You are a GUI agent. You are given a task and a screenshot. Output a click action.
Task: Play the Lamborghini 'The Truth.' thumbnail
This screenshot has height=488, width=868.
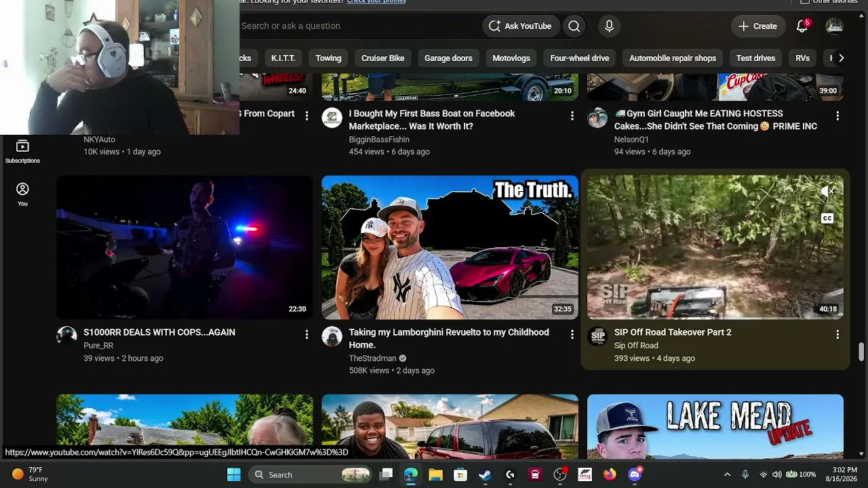(450, 247)
